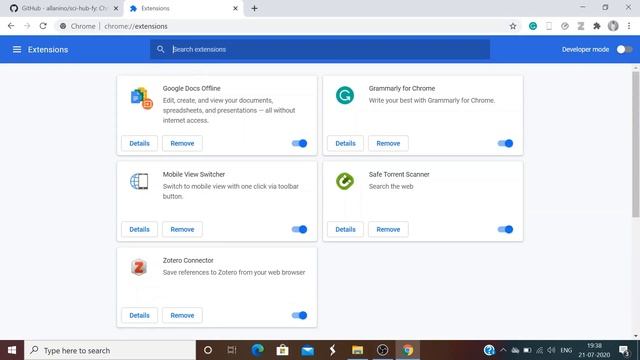Open Zotero Connector from the browser toolbar
This screenshot has width=640, height=360.
(580, 26)
